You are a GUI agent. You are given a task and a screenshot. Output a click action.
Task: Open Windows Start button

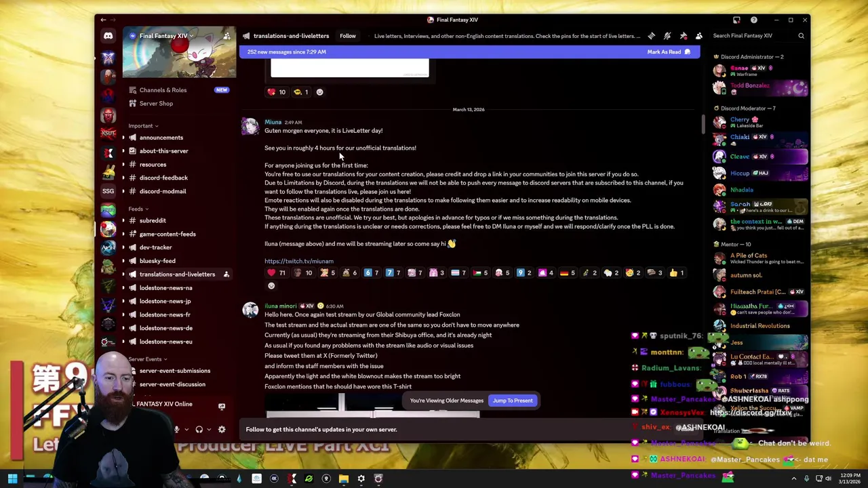12,479
